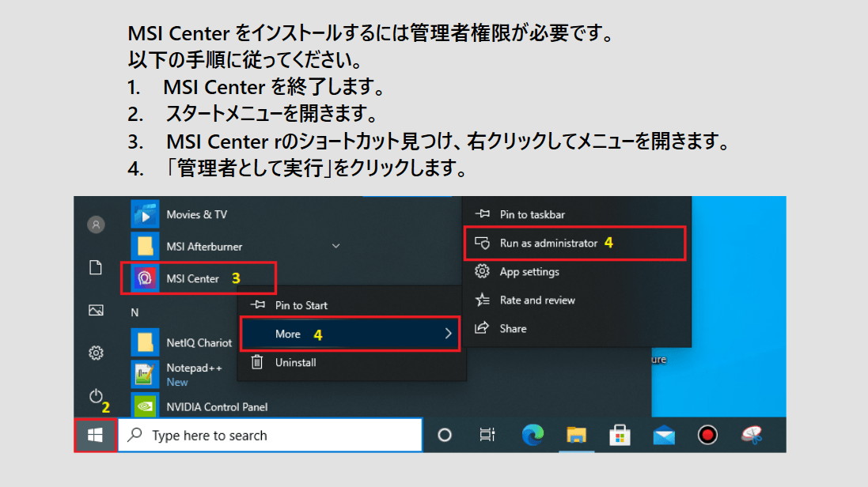The image size is (868, 487).
Task: Click Run as administrator
Action: coord(575,243)
